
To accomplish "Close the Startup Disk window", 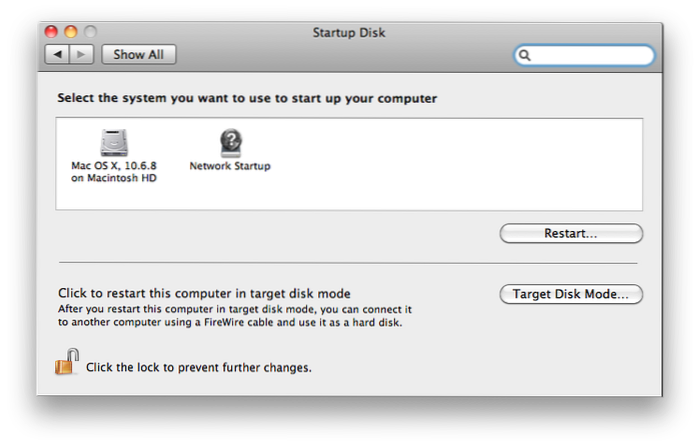I will [x=52, y=33].
